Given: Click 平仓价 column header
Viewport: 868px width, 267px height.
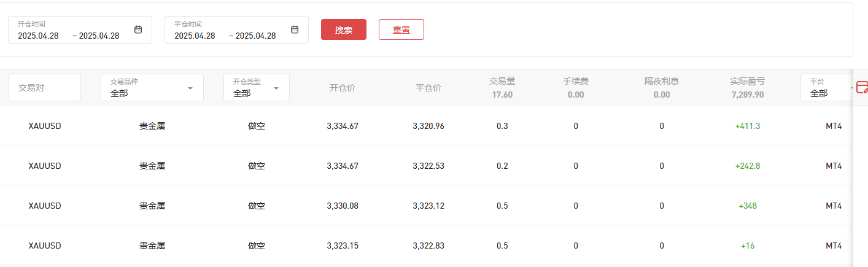Looking at the screenshot, I should tap(428, 88).
